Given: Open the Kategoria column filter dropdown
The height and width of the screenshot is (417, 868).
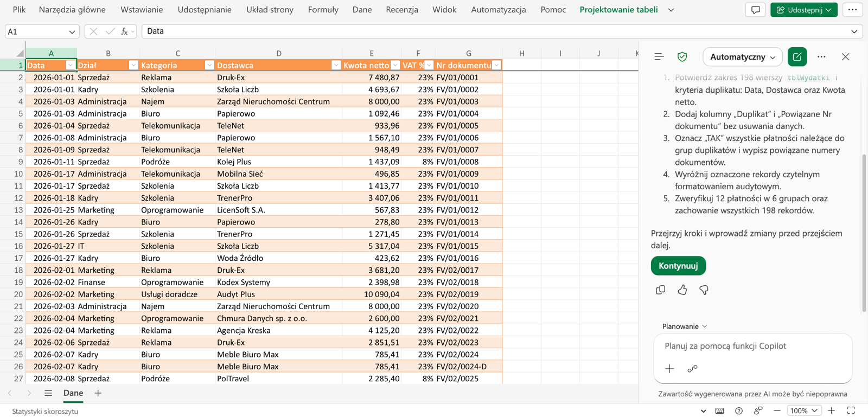Looking at the screenshot, I should (x=209, y=65).
